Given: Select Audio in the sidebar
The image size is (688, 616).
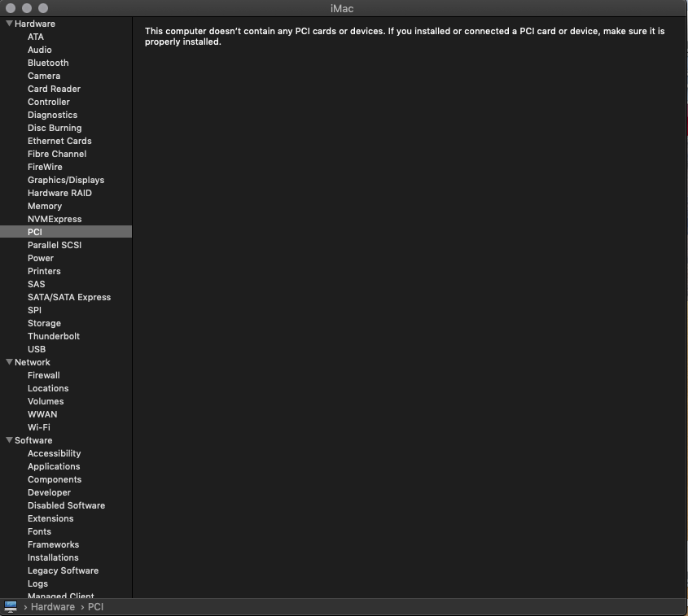Looking at the screenshot, I should pyautogui.click(x=40, y=50).
